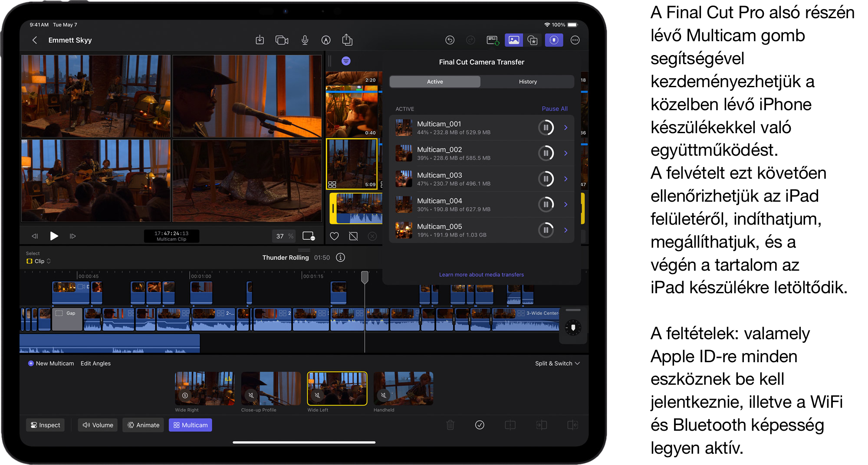Open the background tasks transfer icon
The height and width of the screenshot is (465, 868).
pos(493,40)
